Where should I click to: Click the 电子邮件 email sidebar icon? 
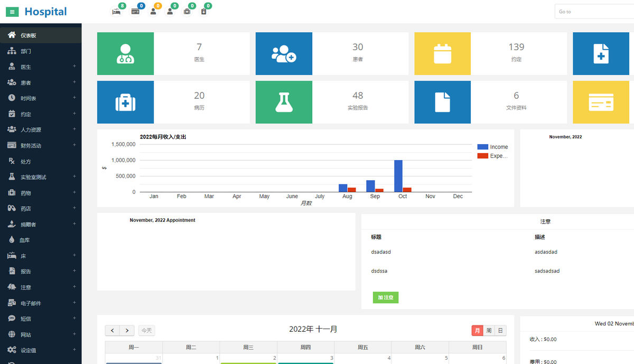12,303
